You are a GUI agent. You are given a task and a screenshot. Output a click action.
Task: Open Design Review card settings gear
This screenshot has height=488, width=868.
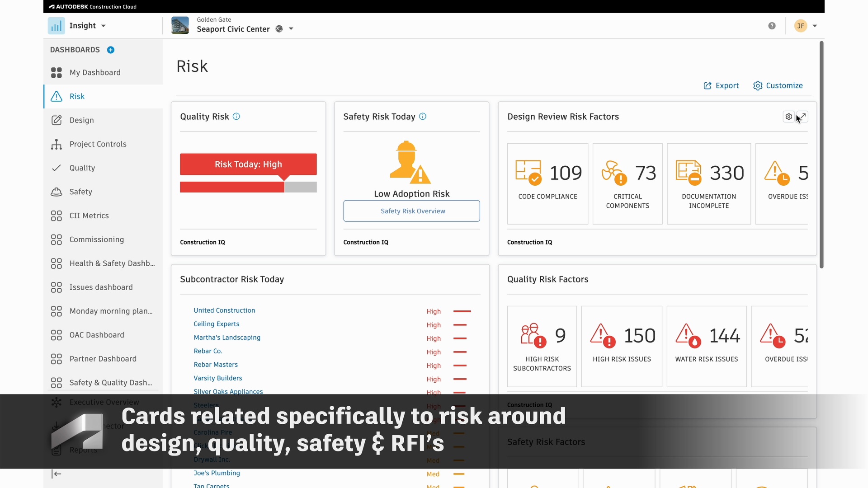click(x=788, y=117)
